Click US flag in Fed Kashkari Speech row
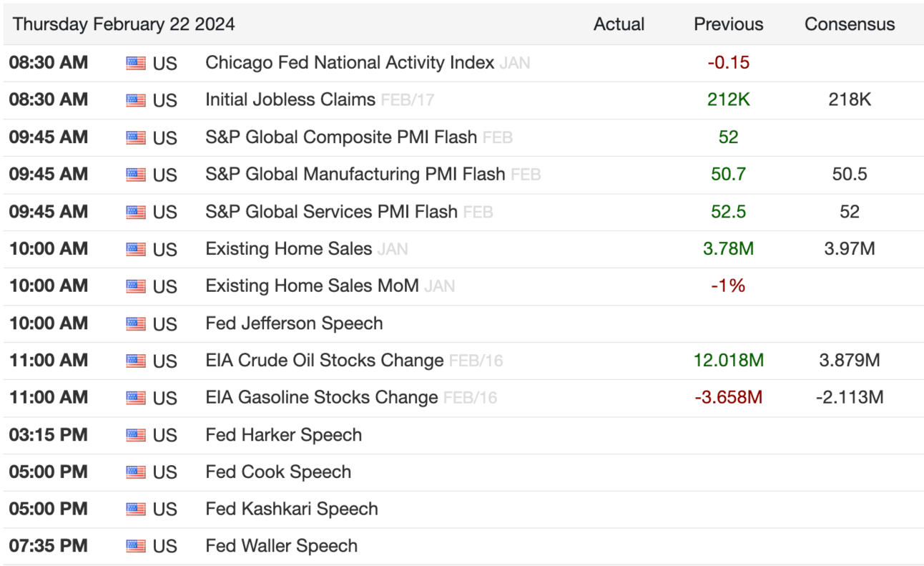The width and height of the screenshot is (924, 566). pyautogui.click(x=136, y=509)
